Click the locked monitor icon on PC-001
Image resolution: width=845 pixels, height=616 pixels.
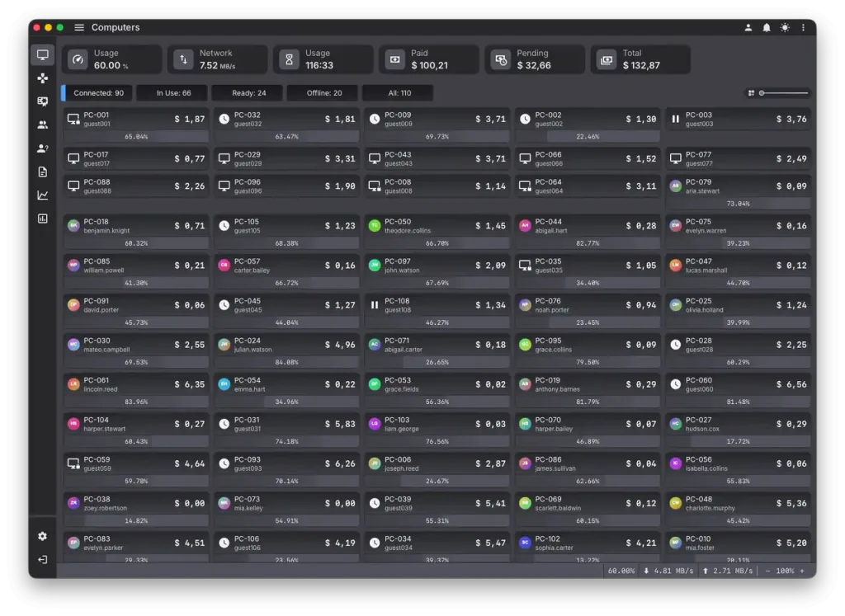(x=73, y=119)
